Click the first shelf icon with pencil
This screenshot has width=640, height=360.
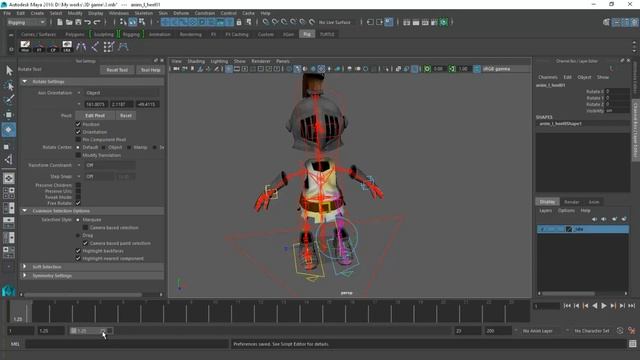point(25,47)
